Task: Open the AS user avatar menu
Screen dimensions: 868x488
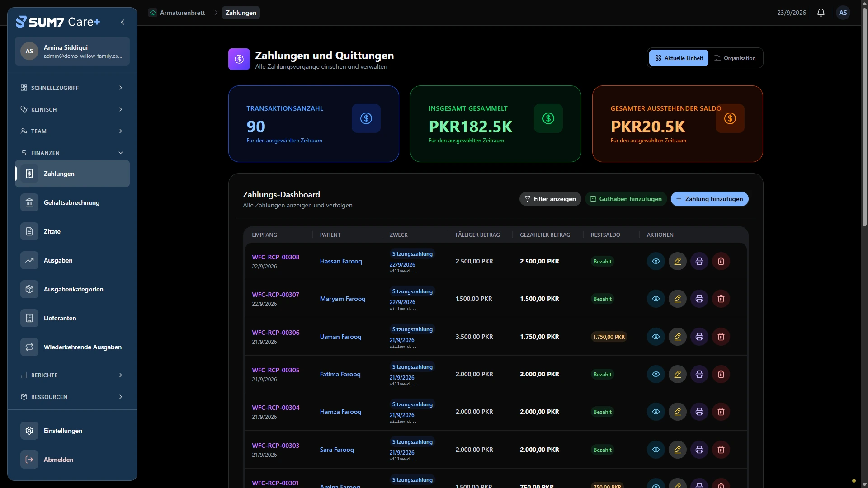Action: 843,13
